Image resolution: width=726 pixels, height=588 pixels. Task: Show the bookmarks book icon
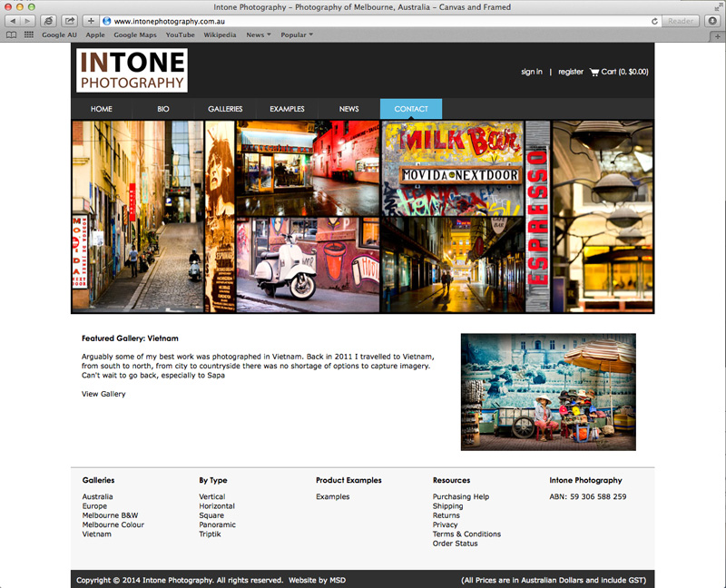(12, 34)
